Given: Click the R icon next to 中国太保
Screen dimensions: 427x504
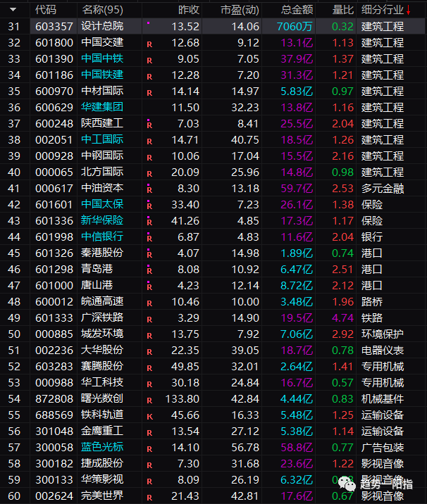Looking at the screenshot, I should tap(149, 206).
